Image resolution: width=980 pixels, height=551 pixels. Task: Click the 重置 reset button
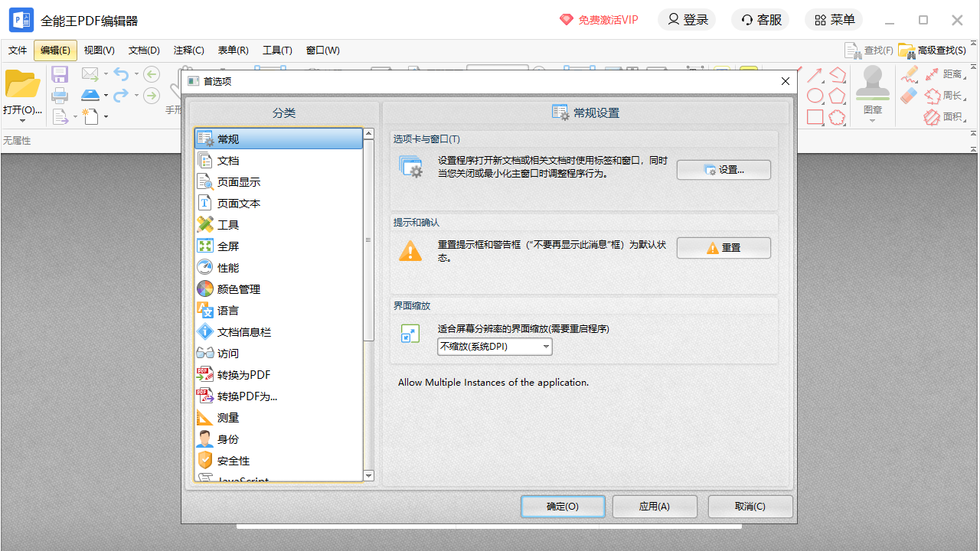point(723,247)
